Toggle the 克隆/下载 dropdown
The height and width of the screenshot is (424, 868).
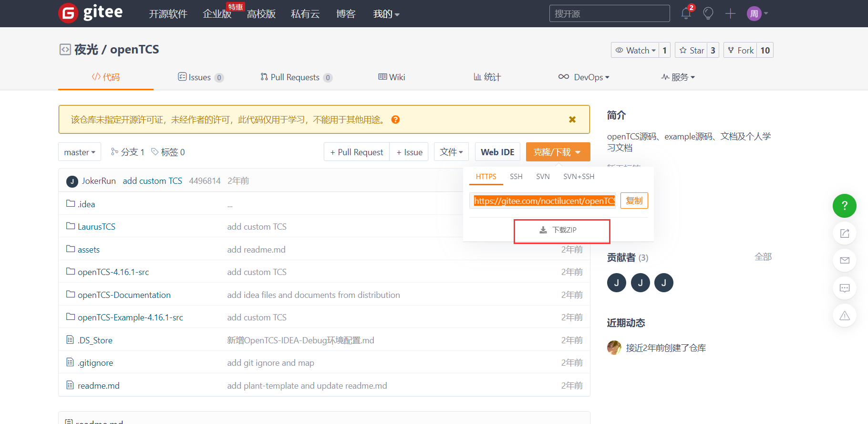pyautogui.click(x=558, y=152)
